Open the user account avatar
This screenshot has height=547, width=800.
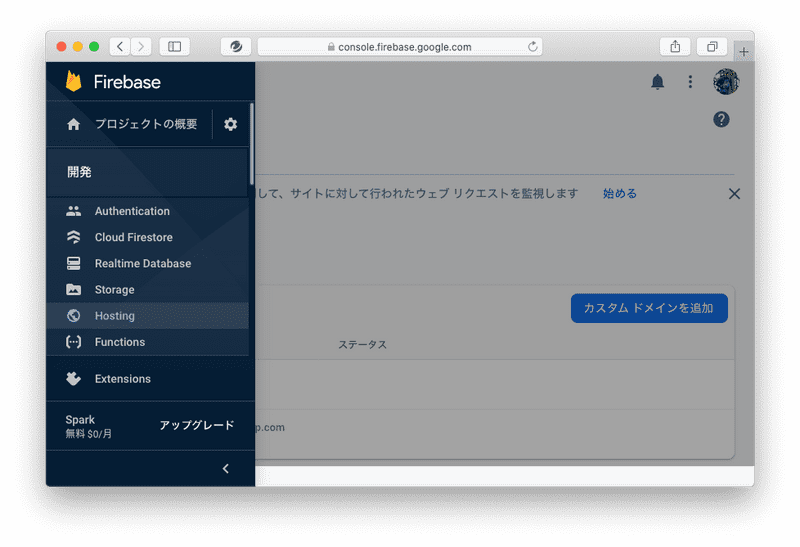click(726, 82)
